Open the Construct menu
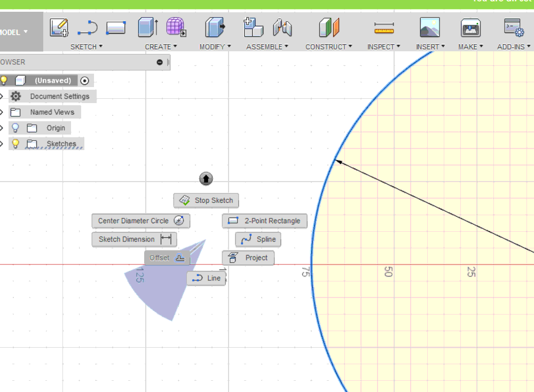The height and width of the screenshot is (392, 534). [x=329, y=46]
